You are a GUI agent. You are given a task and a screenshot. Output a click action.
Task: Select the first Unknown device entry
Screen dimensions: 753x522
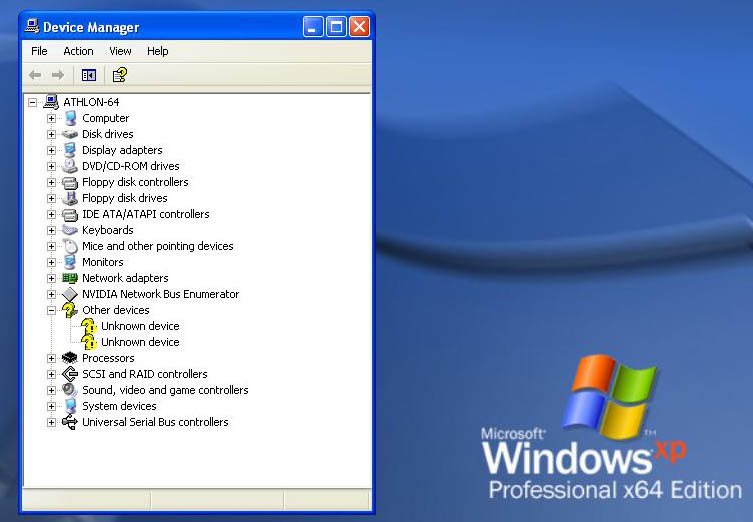[x=140, y=326]
